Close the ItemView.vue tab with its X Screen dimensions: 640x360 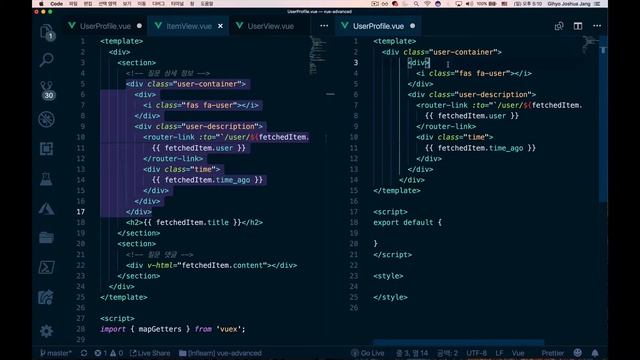point(220,26)
